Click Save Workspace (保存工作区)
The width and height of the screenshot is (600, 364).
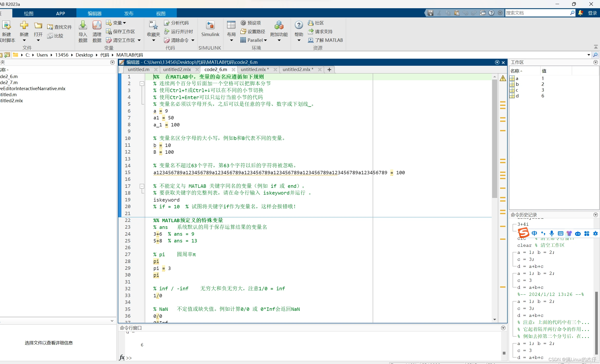coord(120,31)
